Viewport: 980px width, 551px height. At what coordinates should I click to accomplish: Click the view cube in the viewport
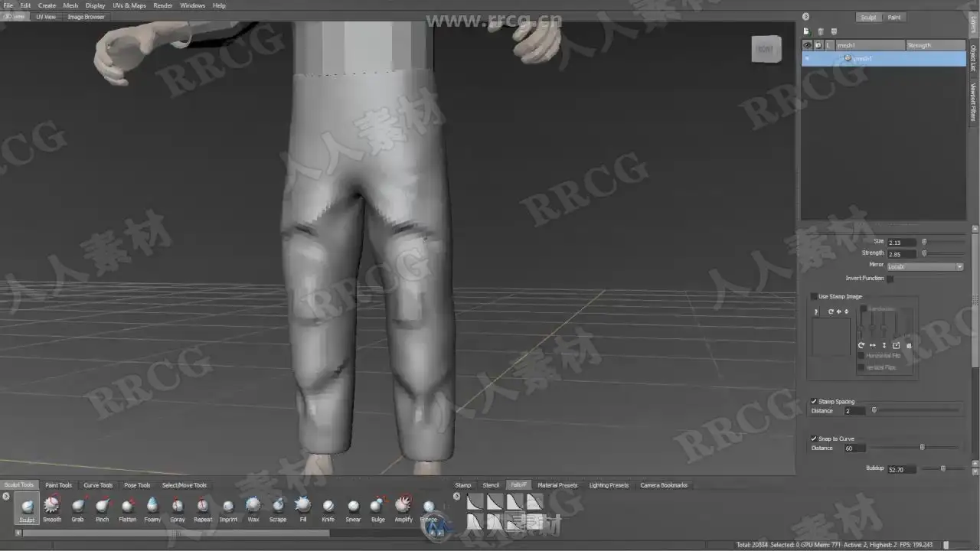tap(765, 49)
